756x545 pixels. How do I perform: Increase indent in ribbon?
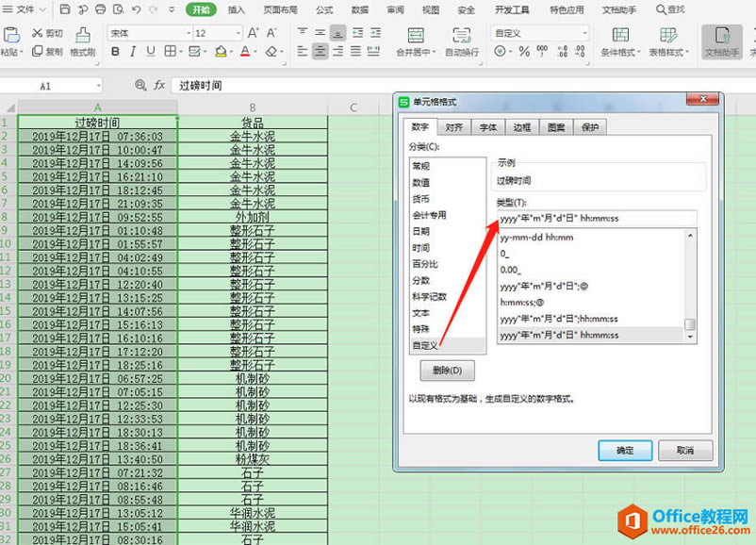[375, 33]
